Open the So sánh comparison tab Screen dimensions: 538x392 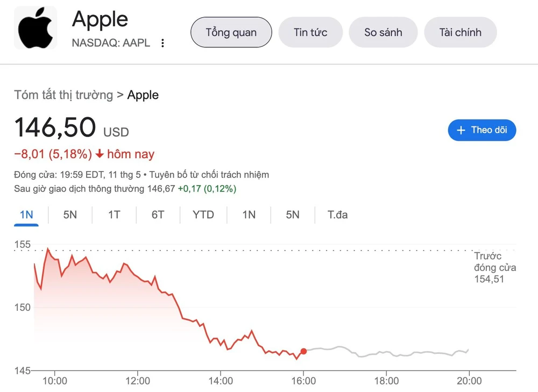[383, 32]
